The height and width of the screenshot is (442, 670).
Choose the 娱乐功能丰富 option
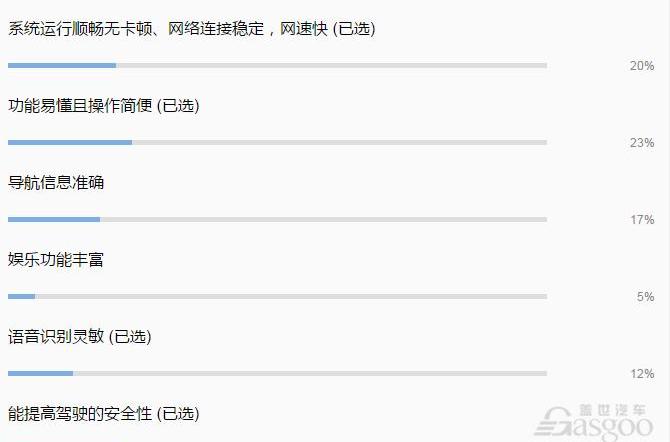(x=56, y=259)
